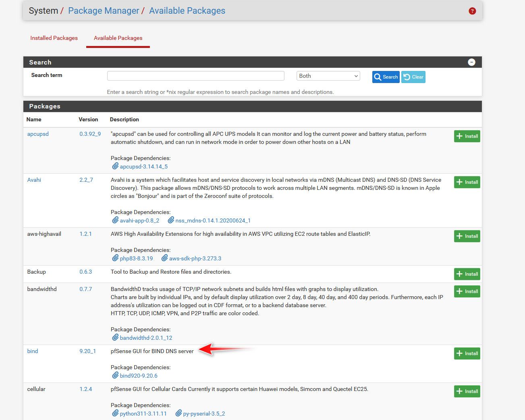Screen dimensions: 525x420
Task: Collapse the Search panel with minus icon
Action: pos(471,62)
